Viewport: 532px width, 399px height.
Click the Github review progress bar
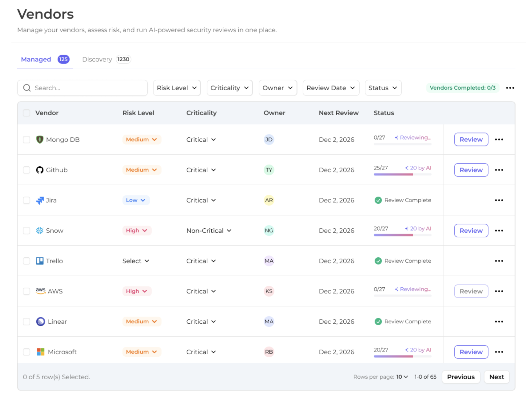click(402, 174)
